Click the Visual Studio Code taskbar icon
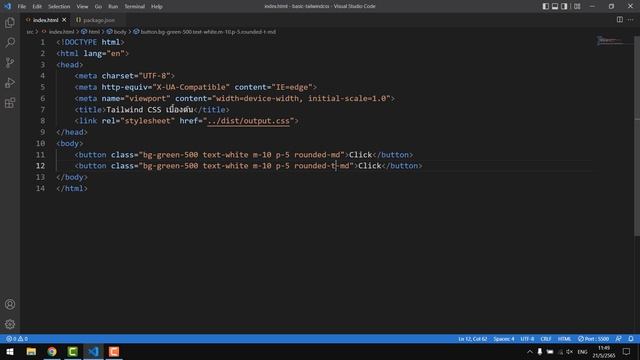 point(93,351)
